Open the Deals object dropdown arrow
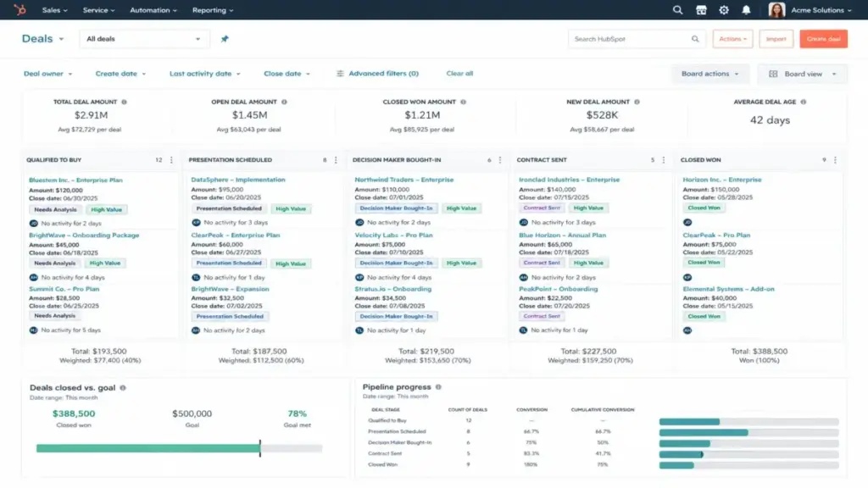This screenshot has height=488, width=868. pyautogui.click(x=61, y=39)
